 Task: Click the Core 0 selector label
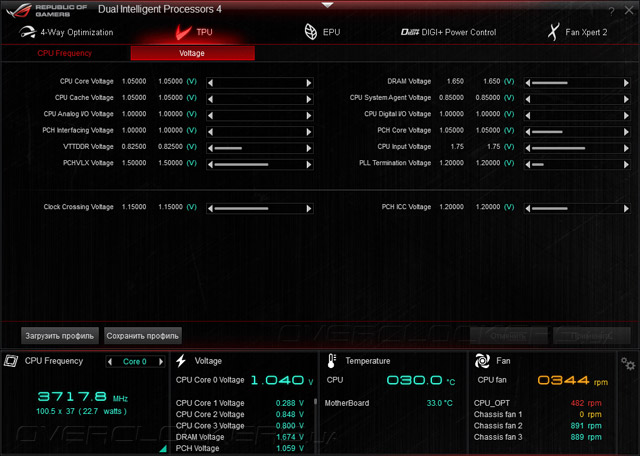coord(135,362)
